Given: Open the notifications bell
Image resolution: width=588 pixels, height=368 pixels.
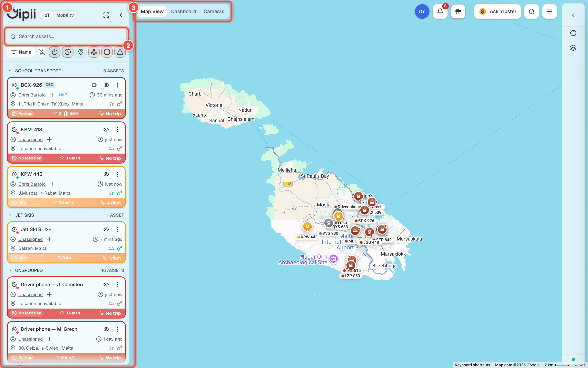Looking at the screenshot, I should 440,11.
